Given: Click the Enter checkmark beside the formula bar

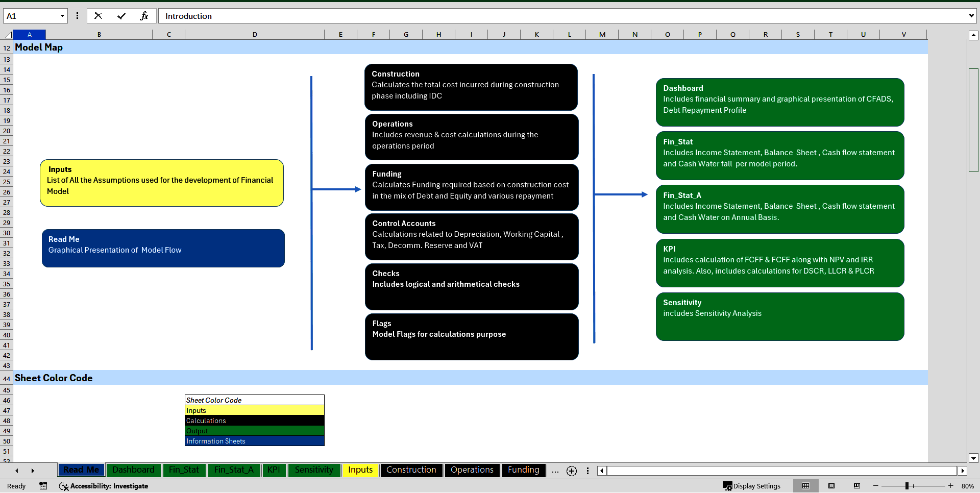Looking at the screenshot, I should [121, 16].
